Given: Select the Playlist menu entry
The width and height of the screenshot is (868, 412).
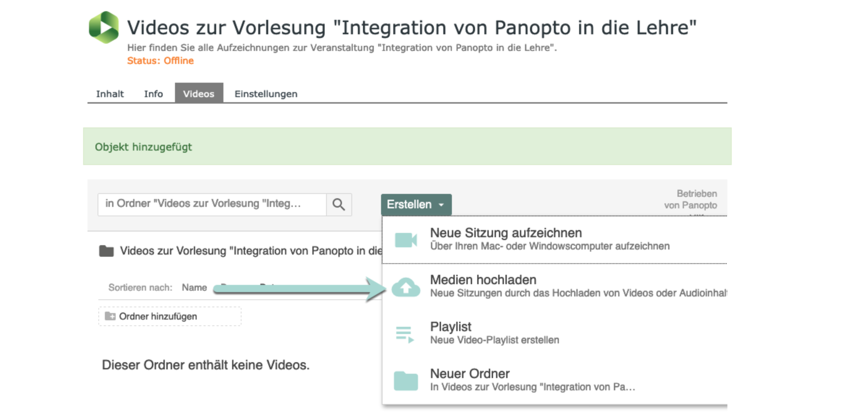Looking at the screenshot, I should (x=450, y=327).
